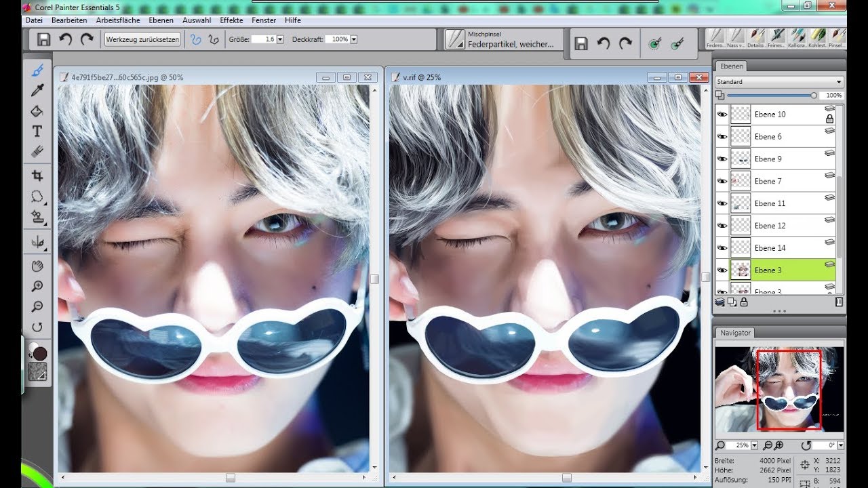The width and height of the screenshot is (868, 488).
Task: Zoom in using Navigator plus magnifier
Action: (x=779, y=445)
